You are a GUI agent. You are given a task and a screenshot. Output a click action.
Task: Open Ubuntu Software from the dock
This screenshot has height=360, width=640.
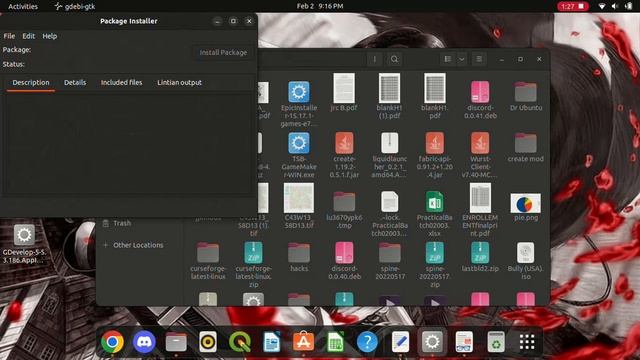coord(303,342)
